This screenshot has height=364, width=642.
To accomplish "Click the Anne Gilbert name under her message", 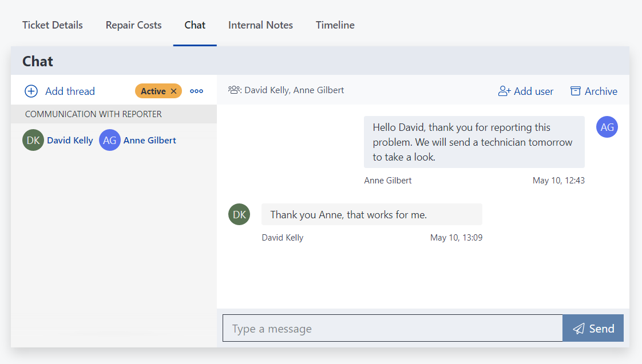I will [x=388, y=181].
